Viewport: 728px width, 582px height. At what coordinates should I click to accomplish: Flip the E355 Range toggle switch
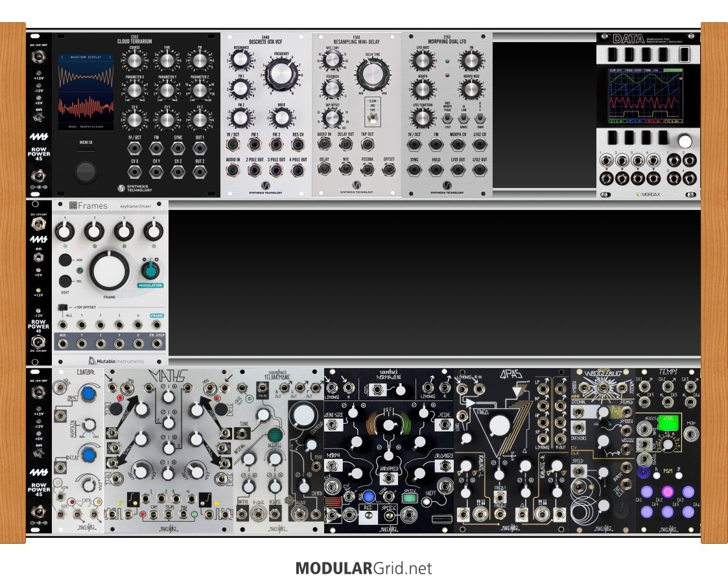tap(464, 119)
